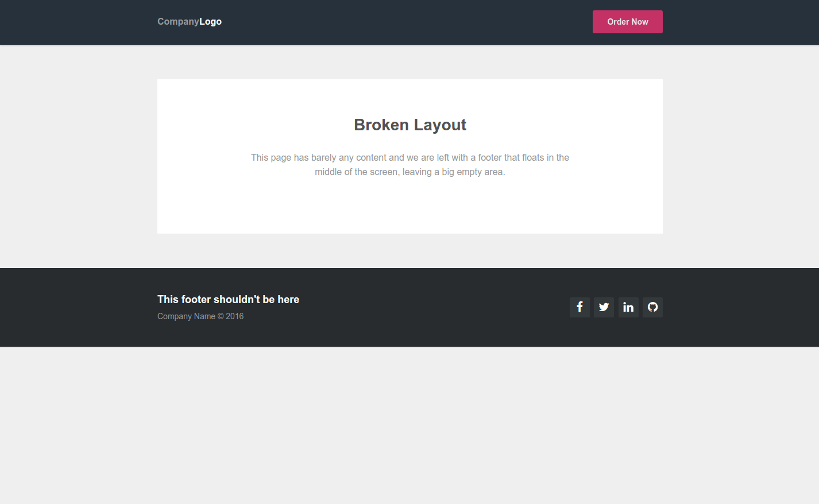Viewport: 819px width, 504px height.
Task: Click the gray word Company in the logo
Action: [178, 22]
